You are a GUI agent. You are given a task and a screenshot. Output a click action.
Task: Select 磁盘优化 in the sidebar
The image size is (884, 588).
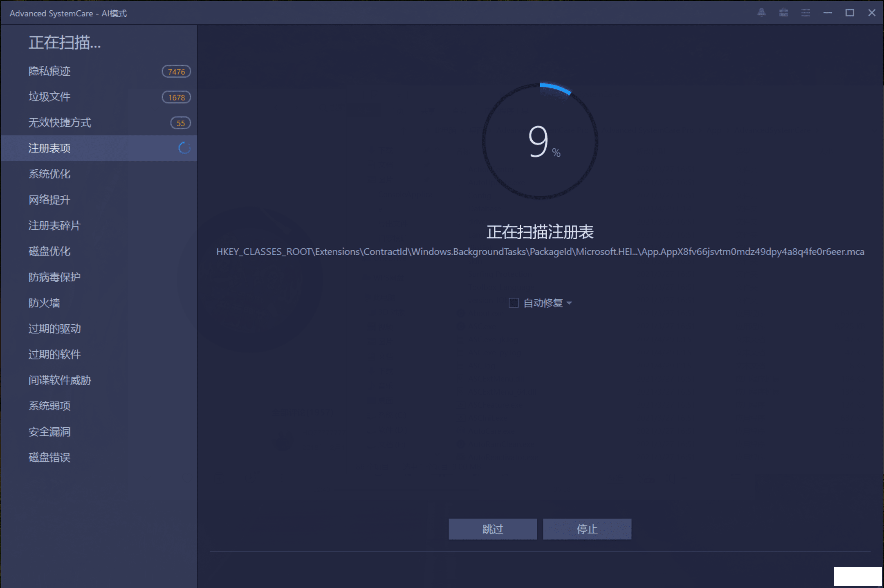(99, 251)
